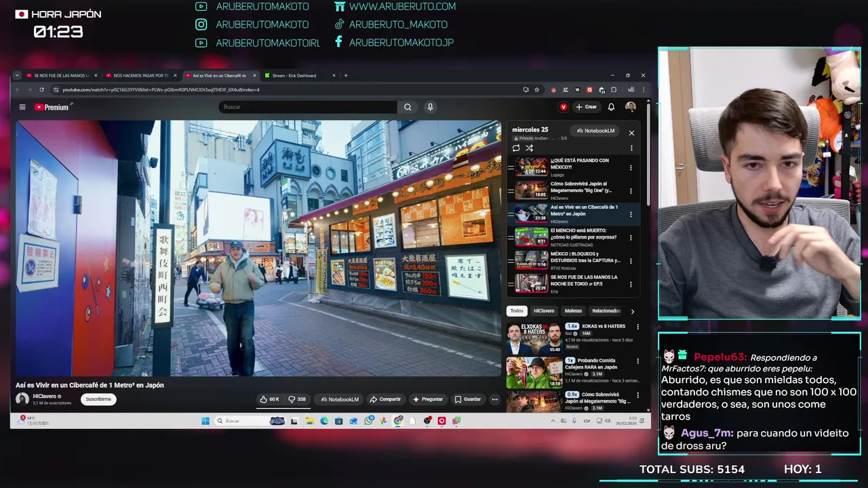Viewport: 868px width, 488px height.
Task: Open YouTube notifications bell
Action: [611, 107]
